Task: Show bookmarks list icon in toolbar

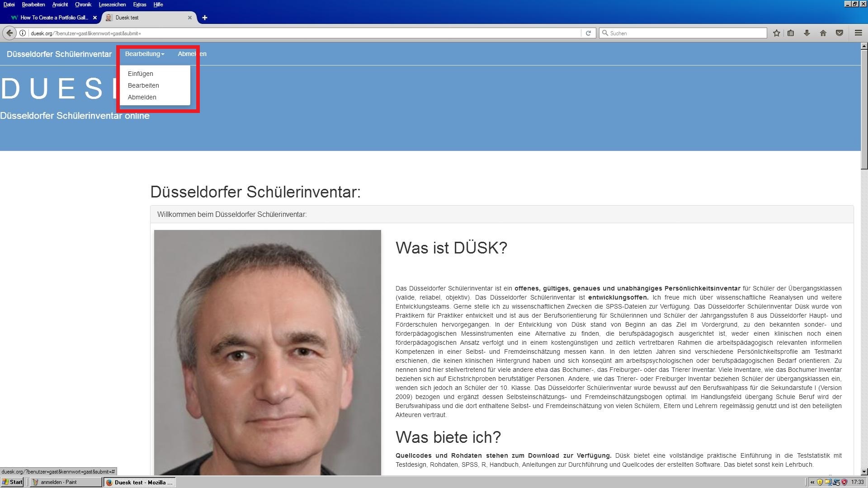Action: [x=791, y=33]
